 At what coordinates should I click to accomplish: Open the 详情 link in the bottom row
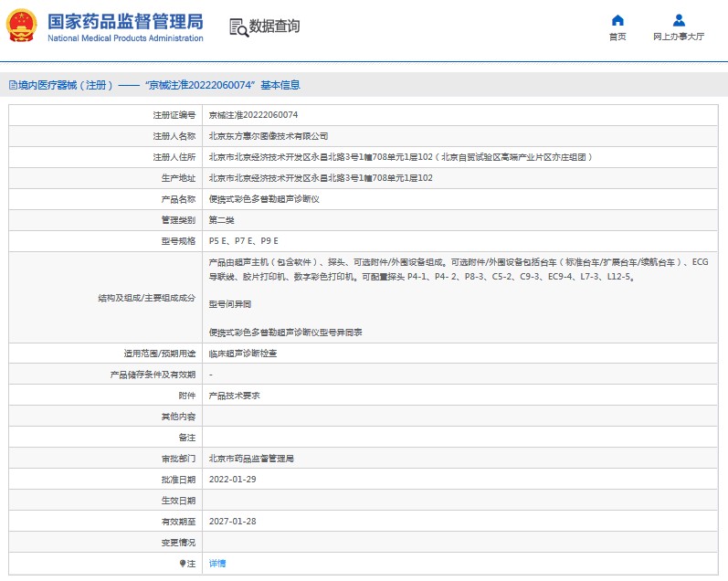[217, 564]
